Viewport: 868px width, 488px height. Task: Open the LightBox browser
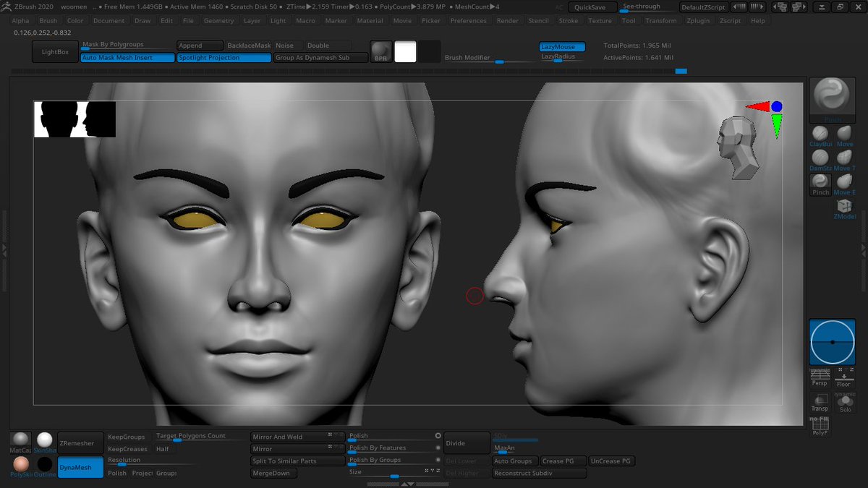pyautogui.click(x=55, y=52)
